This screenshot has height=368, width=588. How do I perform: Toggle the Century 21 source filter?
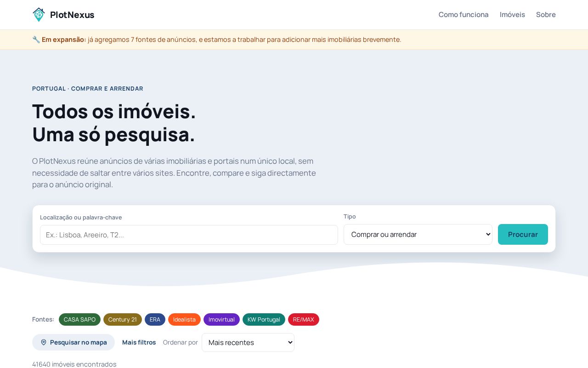coord(123,319)
